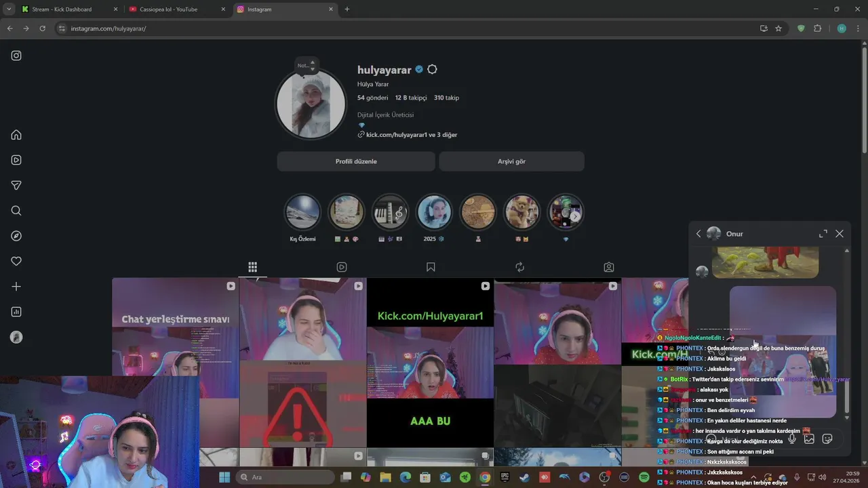Open the Chrome extensions puzzle icon
Viewport: 868px width, 488px height.
817,28
